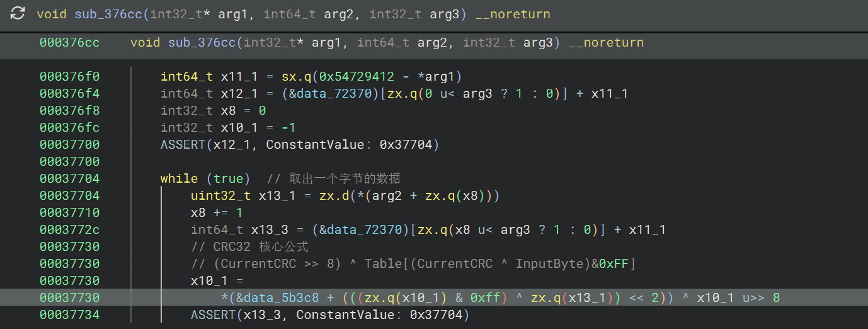Select the x8 += 1 increment statement
This screenshot has height=329, width=868.
pyautogui.click(x=217, y=212)
